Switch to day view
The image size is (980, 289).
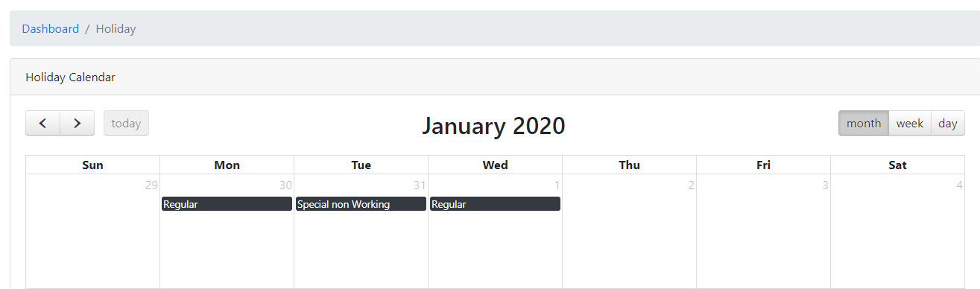click(x=948, y=123)
